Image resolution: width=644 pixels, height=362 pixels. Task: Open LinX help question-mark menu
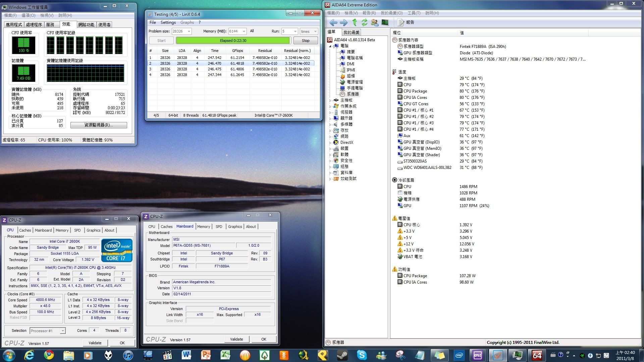(x=200, y=22)
